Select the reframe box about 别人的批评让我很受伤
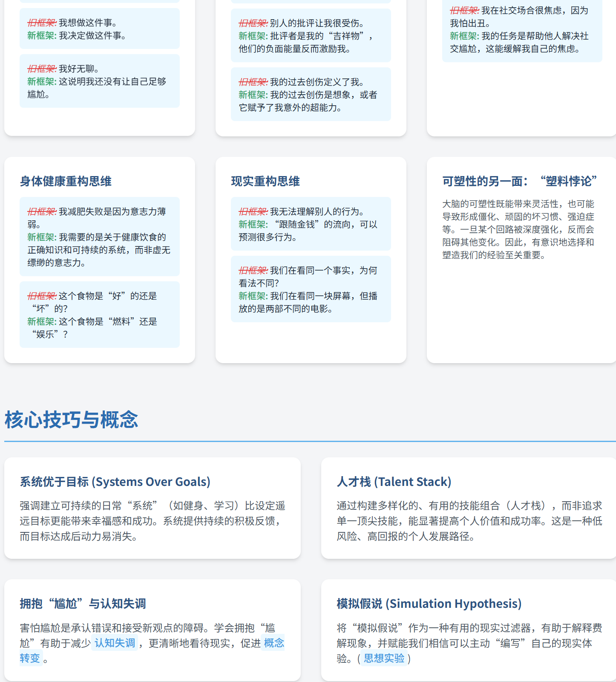The image size is (616, 682). [311, 36]
